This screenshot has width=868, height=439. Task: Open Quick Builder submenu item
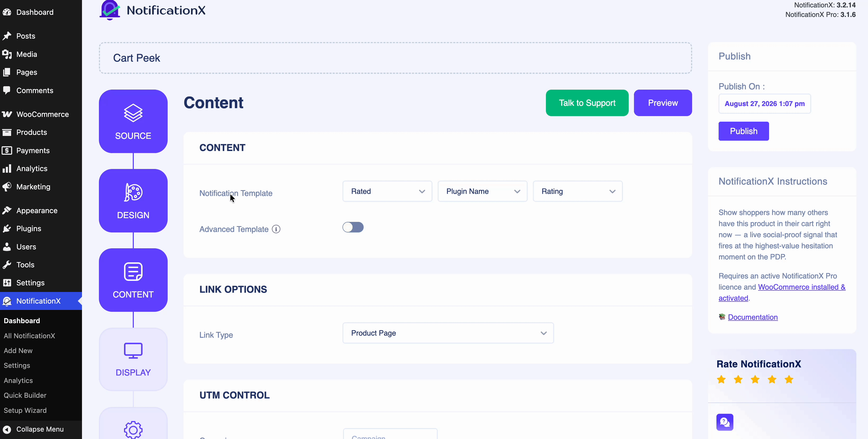[x=25, y=395]
